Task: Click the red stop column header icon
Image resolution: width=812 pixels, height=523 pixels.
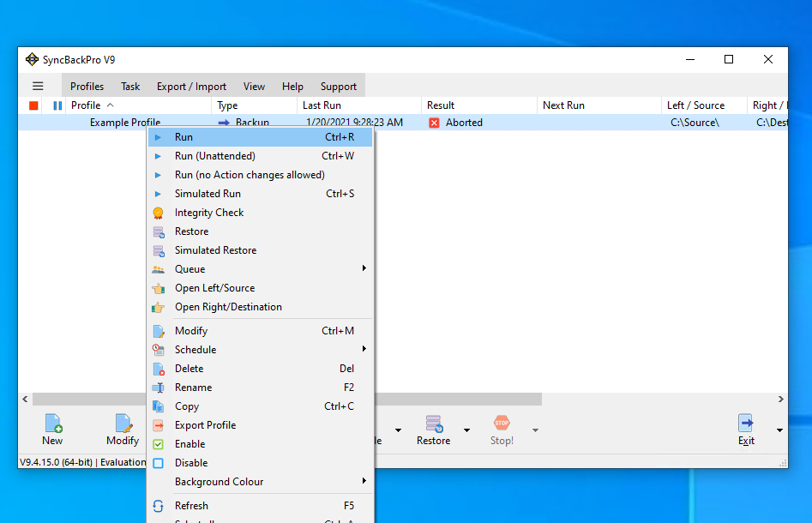Action: (x=33, y=105)
